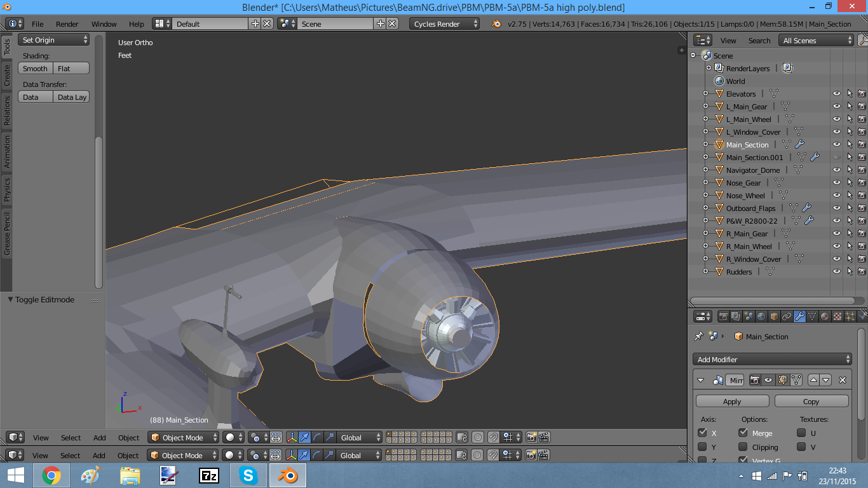Open the Particles properties tab
The width and height of the screenshot is (868, 488).
click(850, 316)
